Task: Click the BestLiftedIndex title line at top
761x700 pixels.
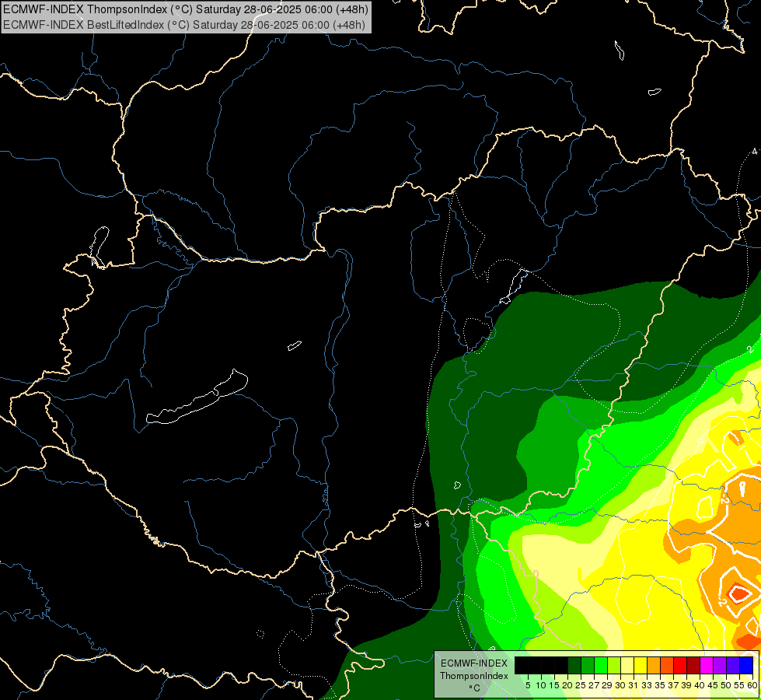Action: click(x=184, y=25)
